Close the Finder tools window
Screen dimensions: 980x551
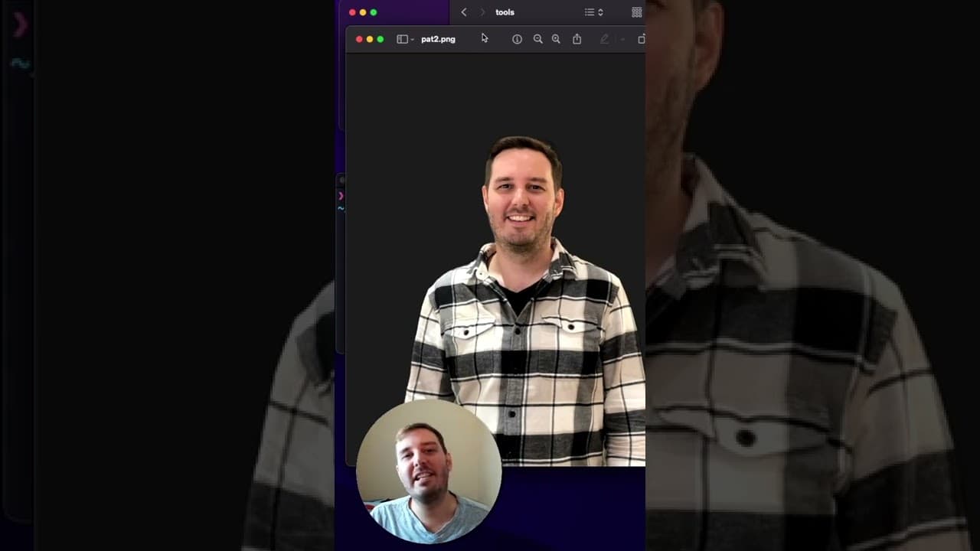click(x=352, y=12)
